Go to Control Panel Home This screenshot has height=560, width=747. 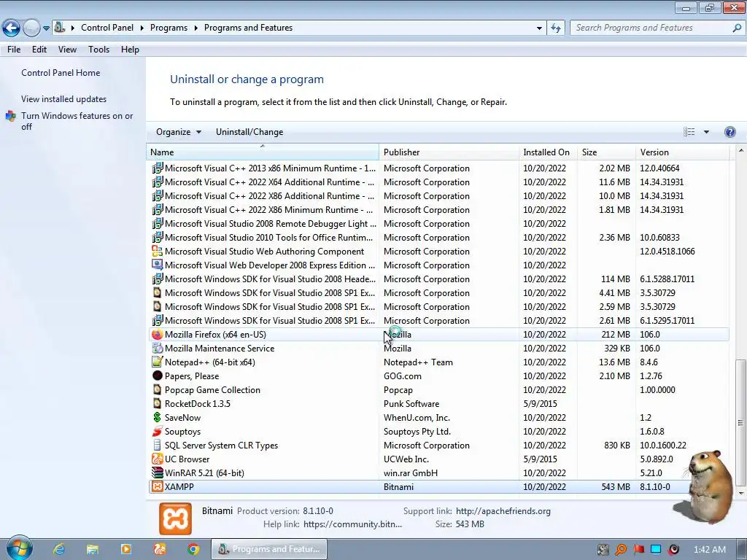point(61,73)
